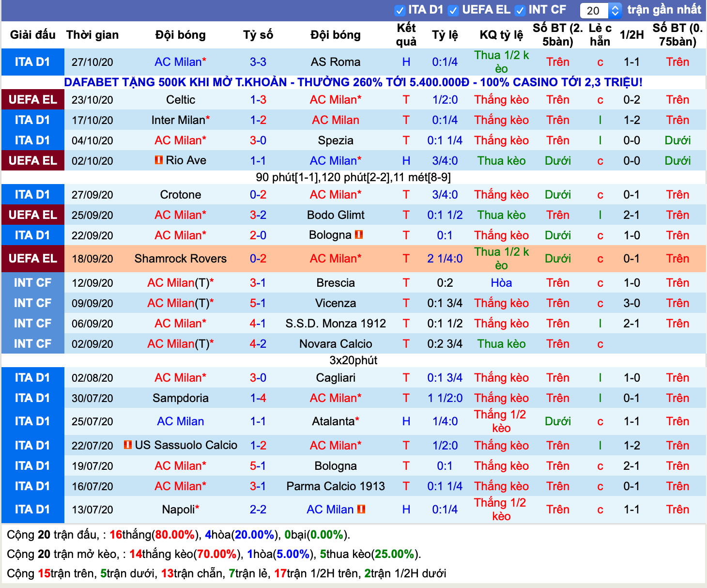Viewport: 707px width, 588px height.
Task: Click S.S.D. Monza 1912 team name
Action: (336, 324)
